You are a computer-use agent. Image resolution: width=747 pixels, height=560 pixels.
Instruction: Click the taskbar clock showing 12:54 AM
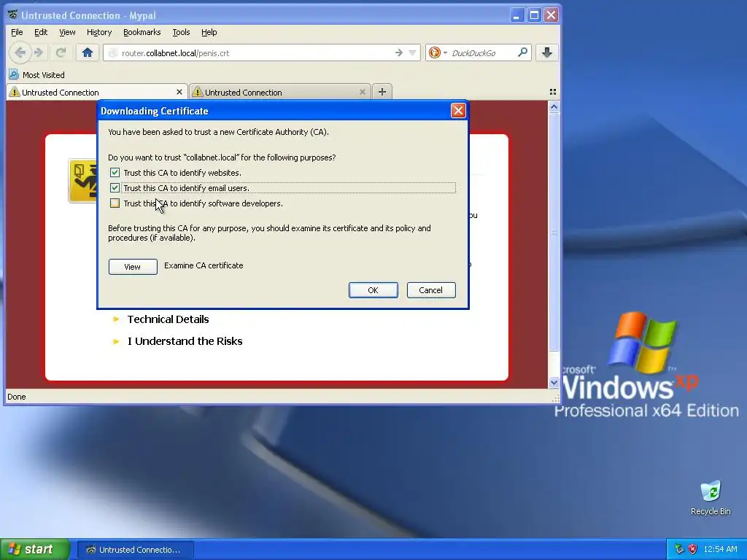click(720, 550)
